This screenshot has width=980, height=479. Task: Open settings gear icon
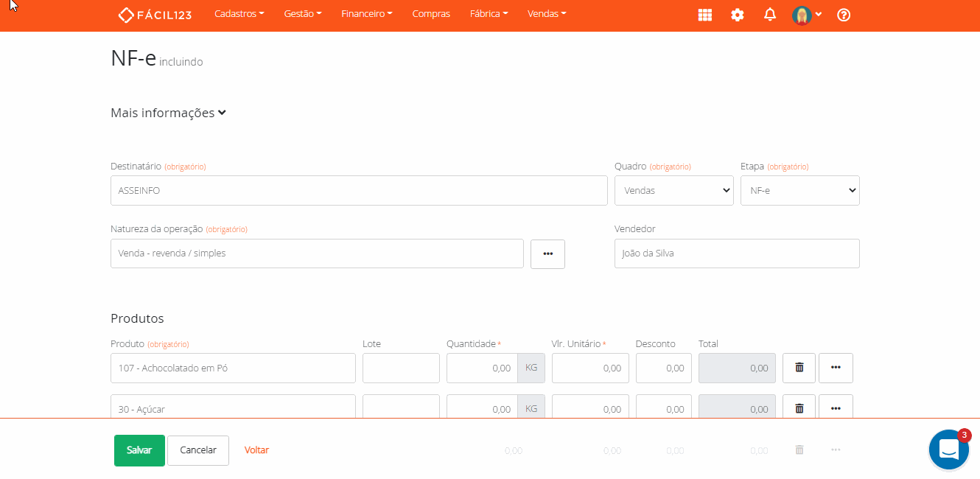point(737,15)
